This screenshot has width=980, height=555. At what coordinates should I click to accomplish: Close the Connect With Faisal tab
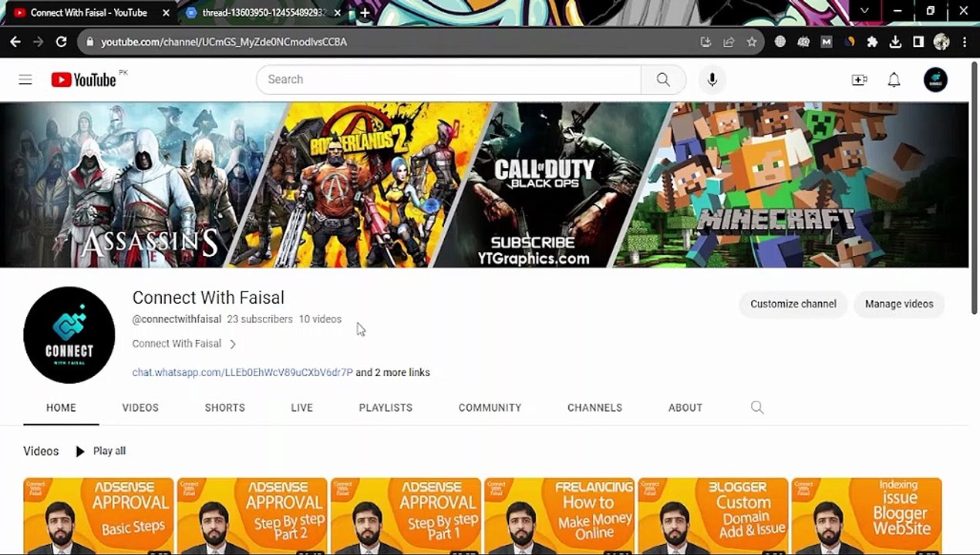point(165,12)
